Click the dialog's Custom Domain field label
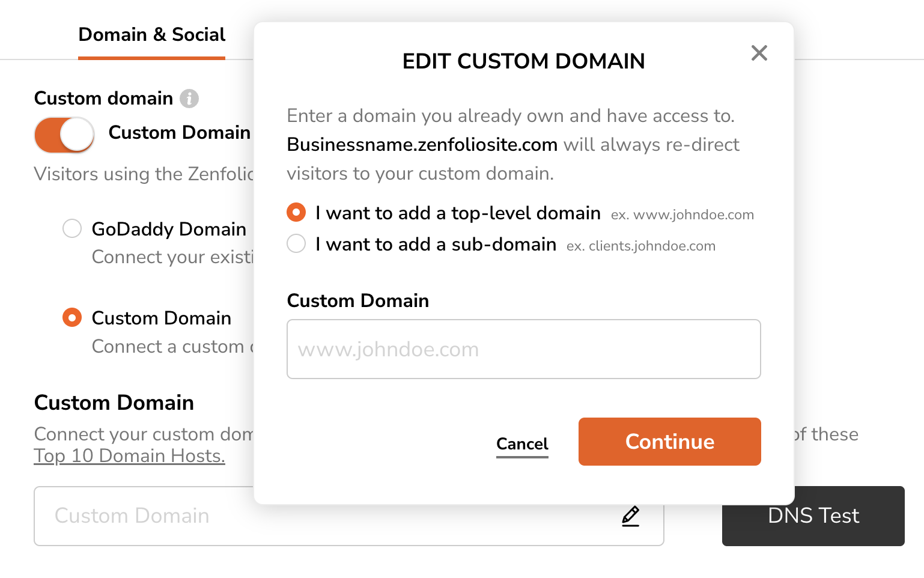This screenshot has height=578, width=924. (x=358, y=300)
